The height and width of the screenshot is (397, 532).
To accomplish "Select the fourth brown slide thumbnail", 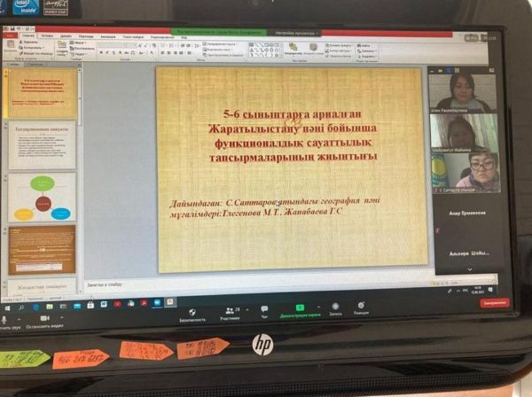I will pos(42,249).
